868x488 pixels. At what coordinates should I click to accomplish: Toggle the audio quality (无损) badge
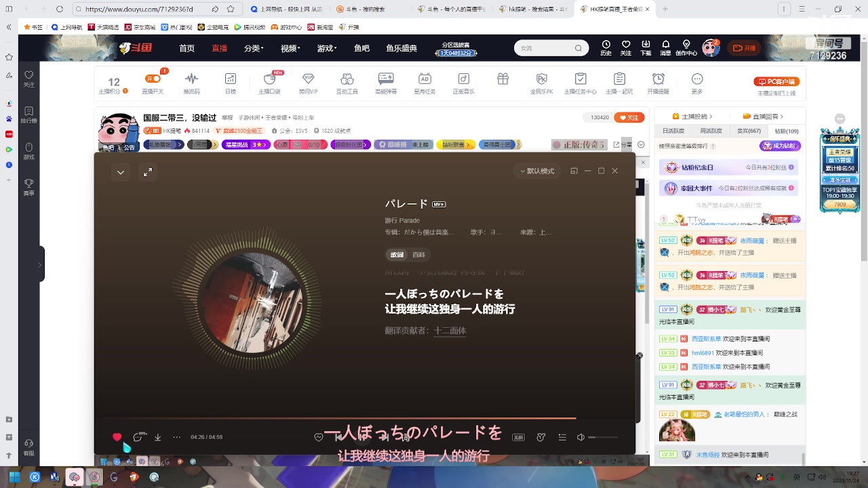(x=518, y=437)
